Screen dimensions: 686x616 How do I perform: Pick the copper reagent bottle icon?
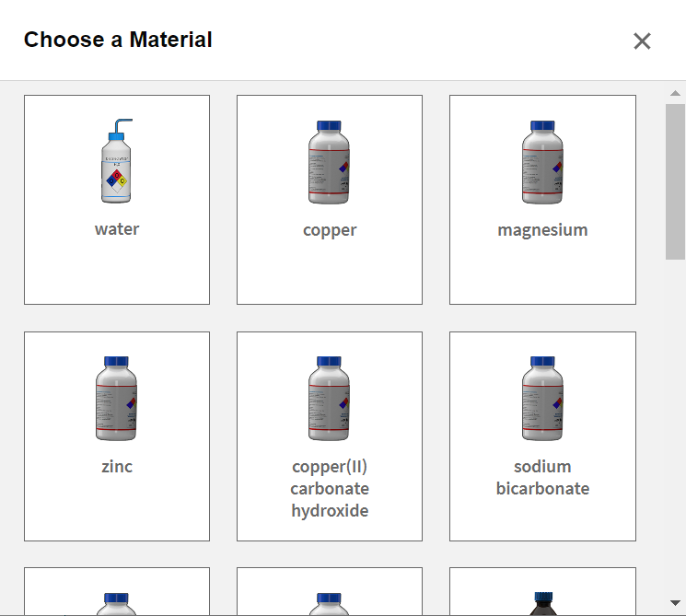pos(330,162)
